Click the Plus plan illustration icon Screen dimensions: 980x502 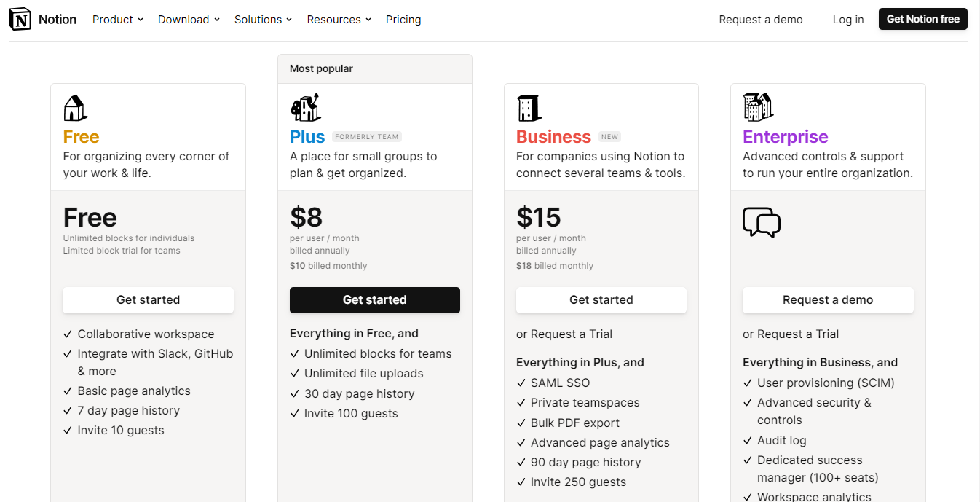pos(306,107)
